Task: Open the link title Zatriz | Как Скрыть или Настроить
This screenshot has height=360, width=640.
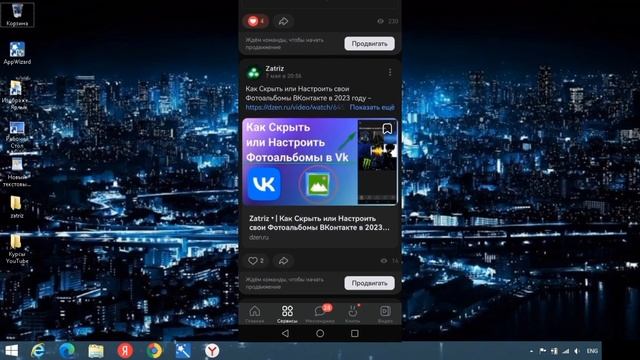Action: [x=319, y=223]
